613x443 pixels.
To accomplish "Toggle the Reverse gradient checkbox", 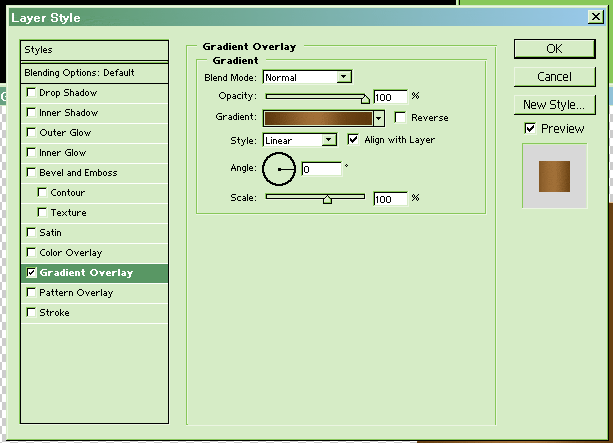I will click(400, 118).
